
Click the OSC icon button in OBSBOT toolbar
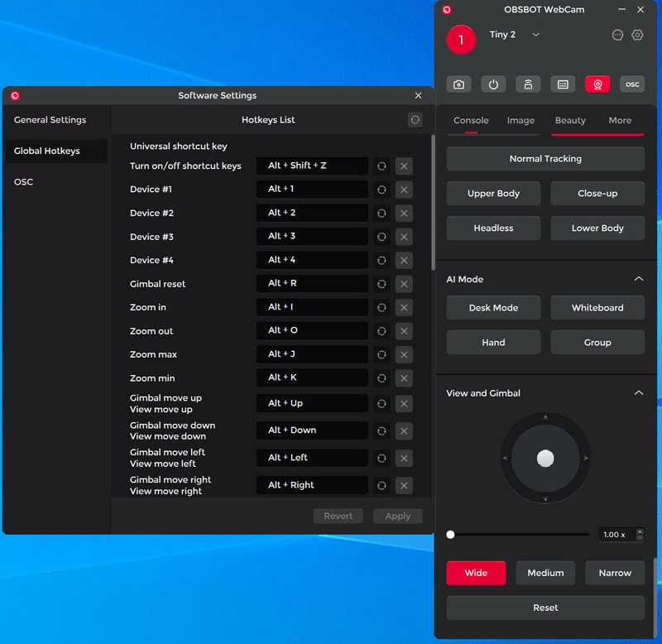(632, 84)
